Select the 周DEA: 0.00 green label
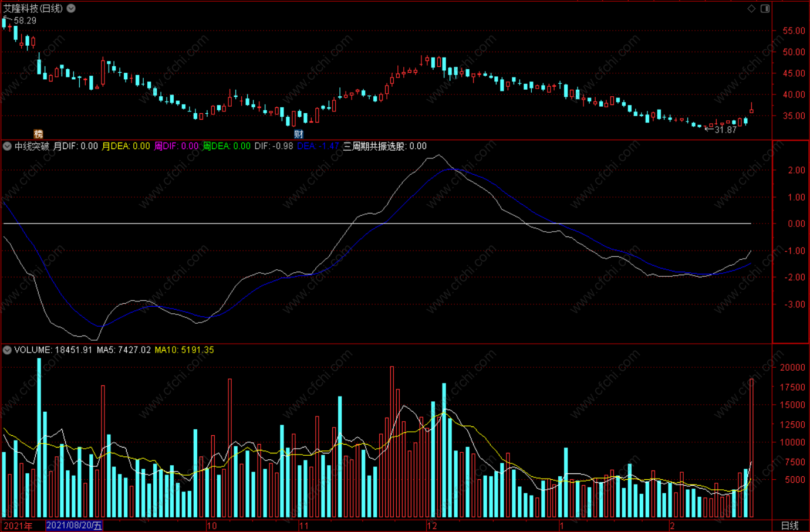 [x=227, y=146]
